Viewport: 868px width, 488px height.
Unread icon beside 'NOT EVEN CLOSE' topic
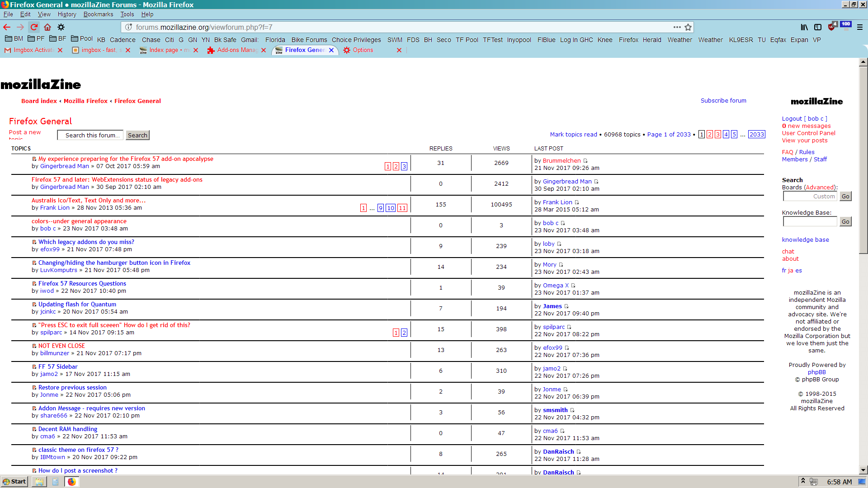click(x=34, y=346)
